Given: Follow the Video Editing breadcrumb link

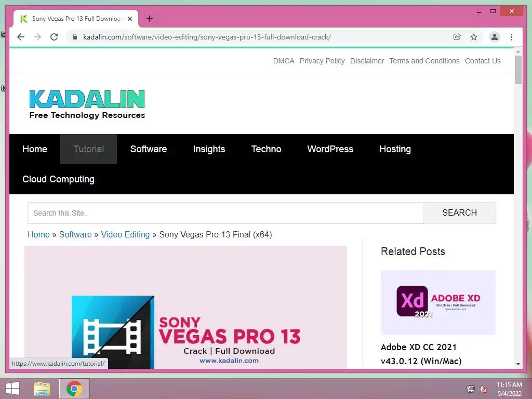Looking at the screenshot, I should click(125, 234).
